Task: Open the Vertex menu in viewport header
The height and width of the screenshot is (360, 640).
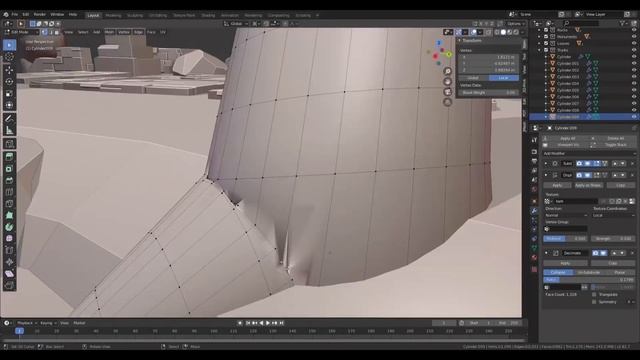Action: pyautogui.click(x=124, y=32)
